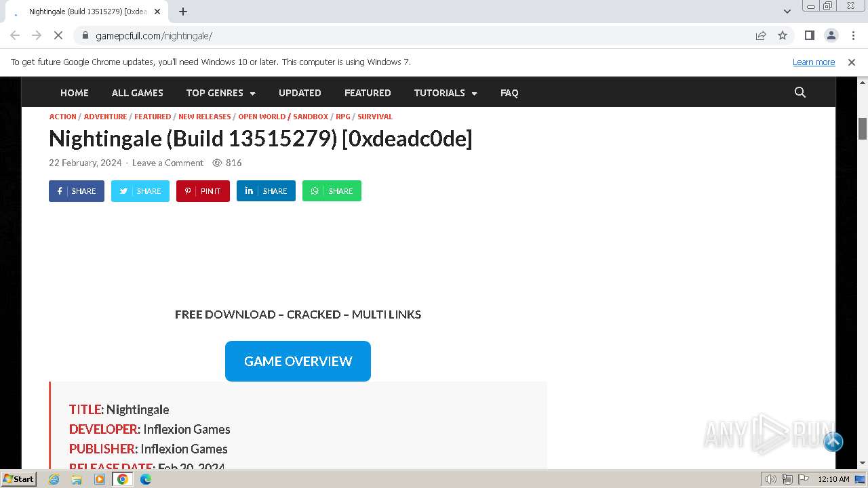Screen dimensions: 868x488
Task: Share the post on Facebook
Action: click(x=77, y=191)
